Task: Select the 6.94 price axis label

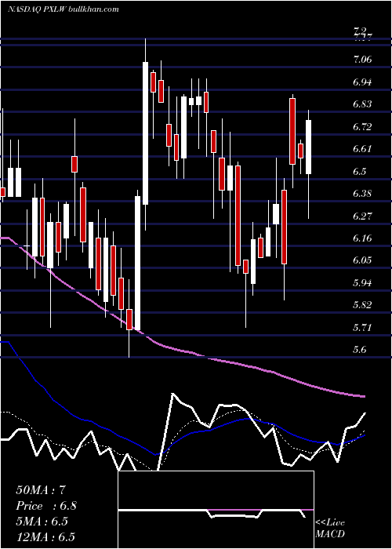Action: (362, 82)
